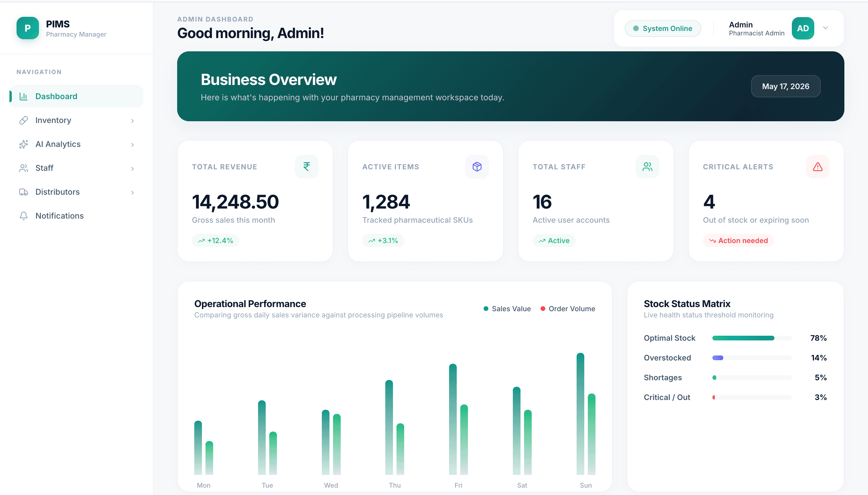Click the Inventory pill icon
This screenshot has width=868, height=495.
pos(24,120)
